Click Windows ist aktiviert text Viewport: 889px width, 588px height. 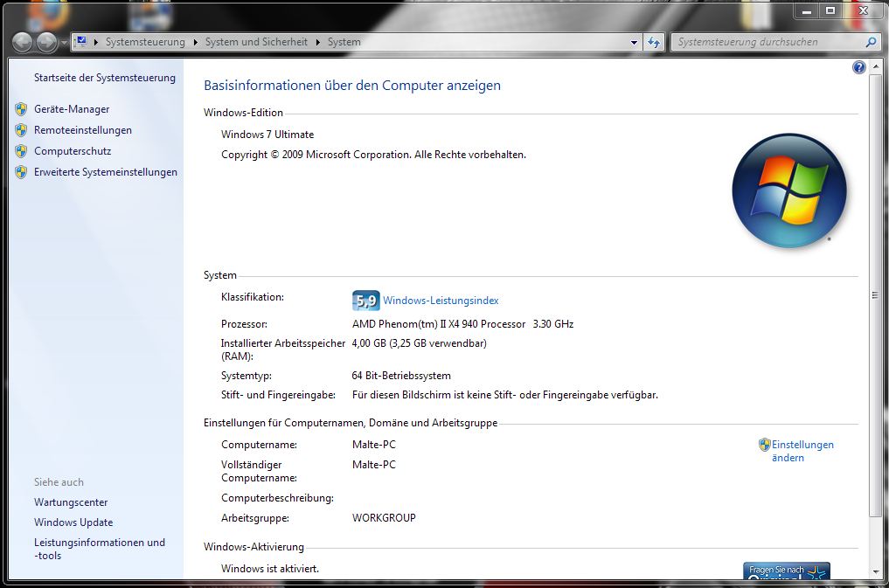pos(270,568)
